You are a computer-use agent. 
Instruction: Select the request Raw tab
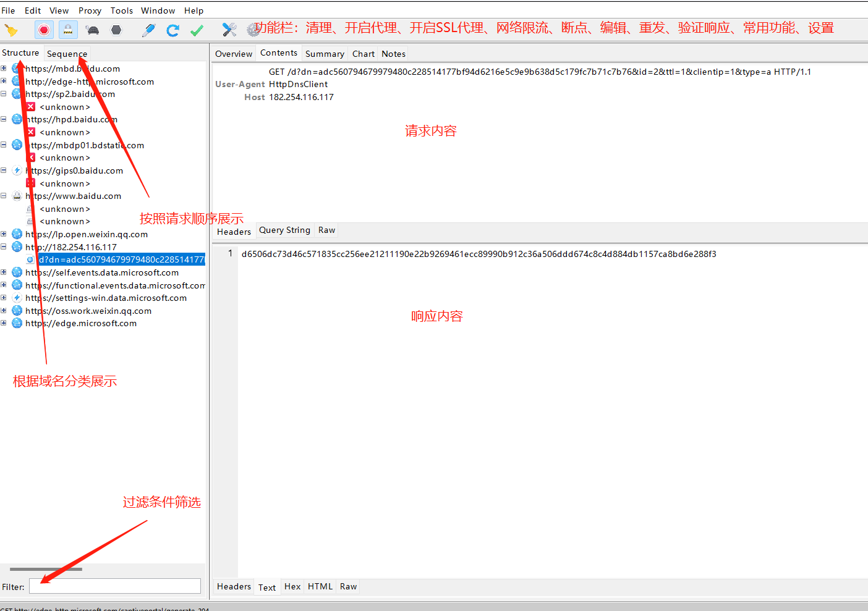(x=327, y=230)
